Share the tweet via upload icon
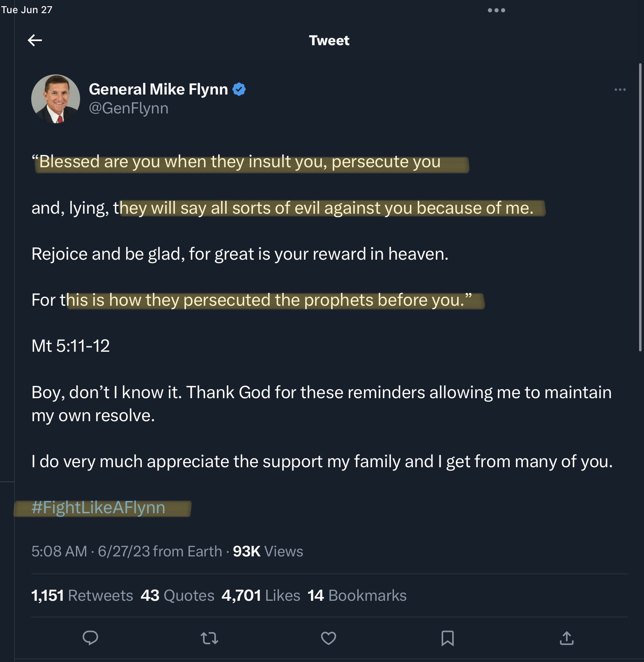The width and height of the screenshot is (644, 662). point(566,637)
